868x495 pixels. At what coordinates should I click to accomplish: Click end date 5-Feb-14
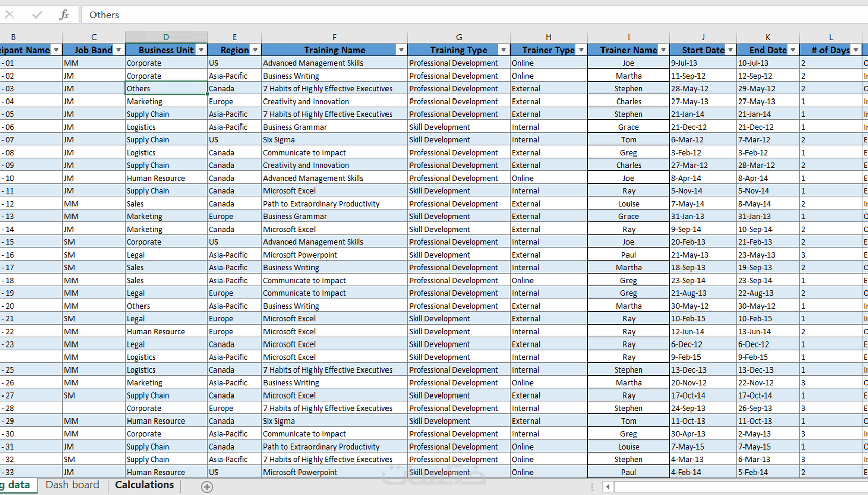[768, 472]
